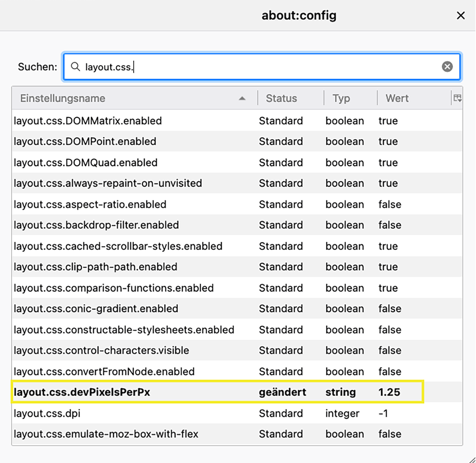Click the sort arrow on Einstellungsname

coord(242,98)
